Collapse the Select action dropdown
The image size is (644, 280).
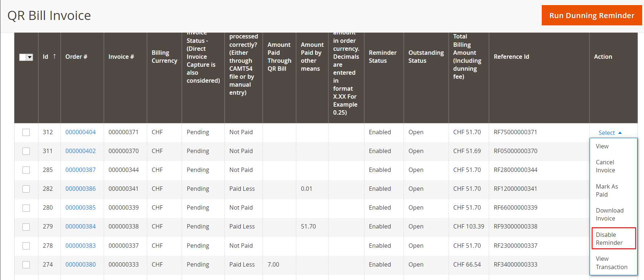(610, 133)
